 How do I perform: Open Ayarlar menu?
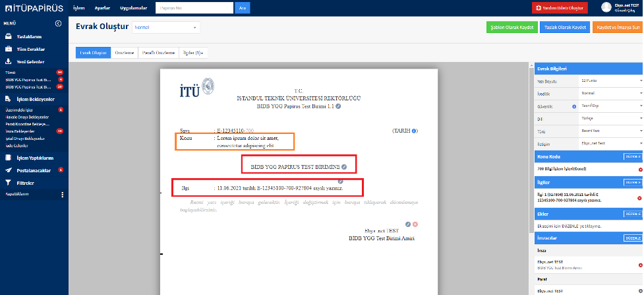[102, 8]
